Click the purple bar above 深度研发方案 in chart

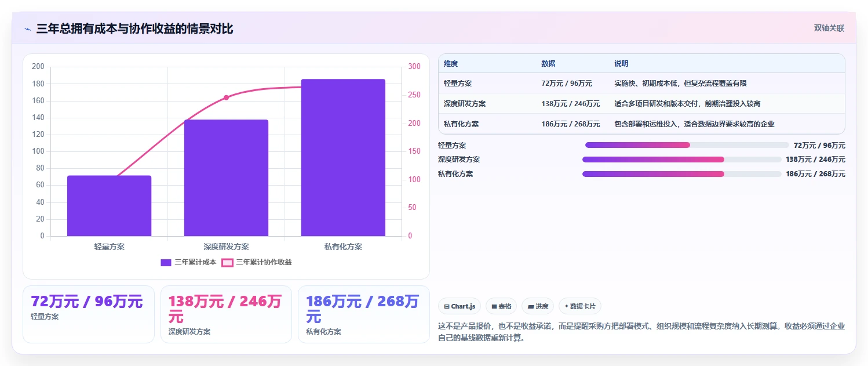point(226,178)
